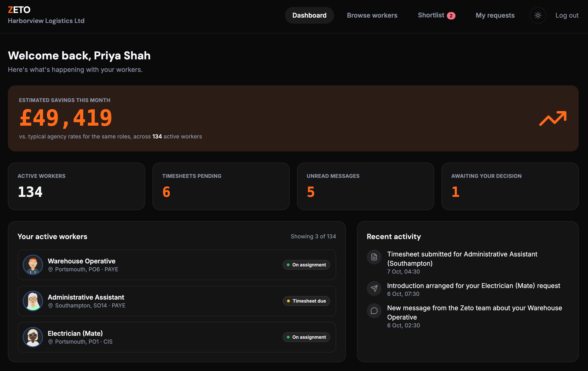The image size is (588, 371).
Task: Click the orange trending-up arrow icon
Action: click(553, 118)
